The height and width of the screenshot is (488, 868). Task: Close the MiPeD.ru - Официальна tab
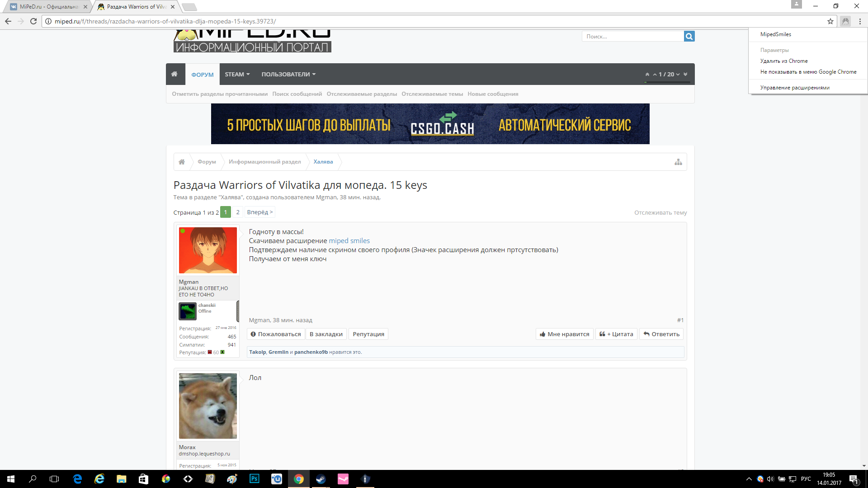[85, 7]
